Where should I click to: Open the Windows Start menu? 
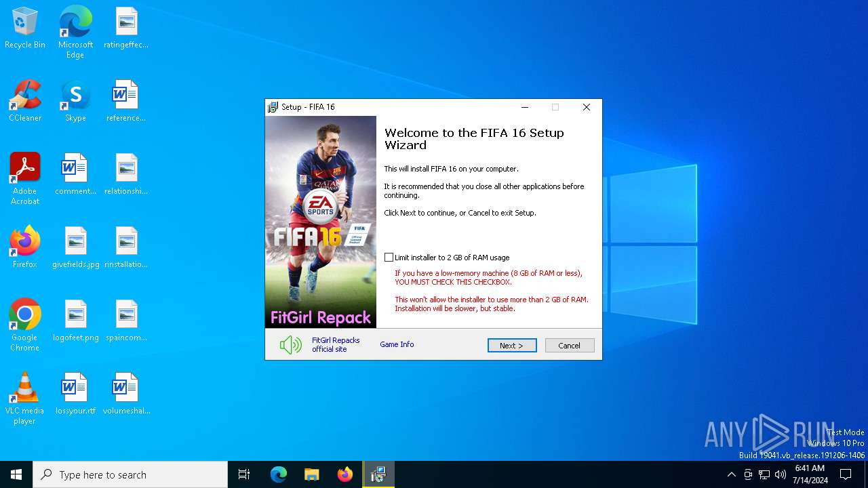(x=16, y=474)
